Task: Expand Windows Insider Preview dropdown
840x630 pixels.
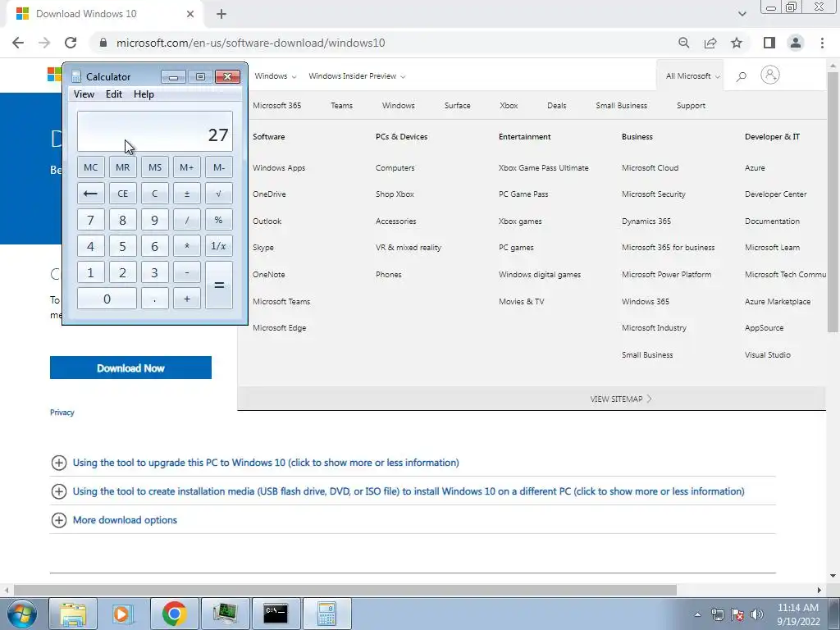Action: pyautogui.click(x=357, y=76)
